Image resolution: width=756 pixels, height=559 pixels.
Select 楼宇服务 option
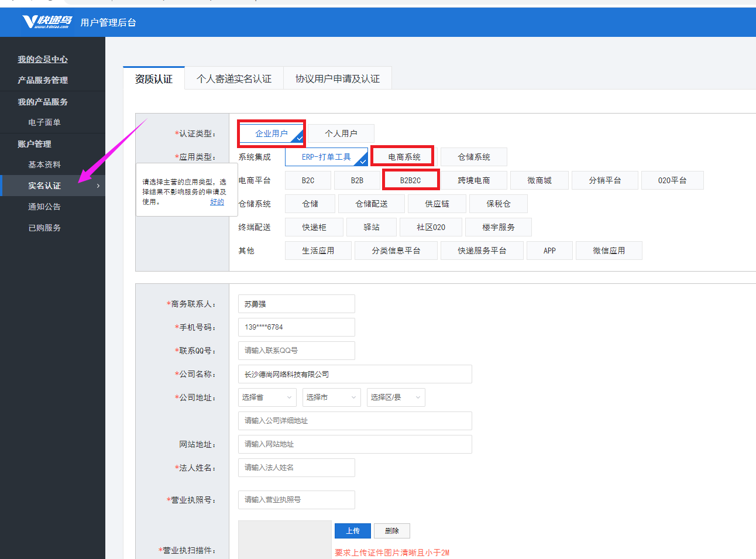(x=499, y=227)
